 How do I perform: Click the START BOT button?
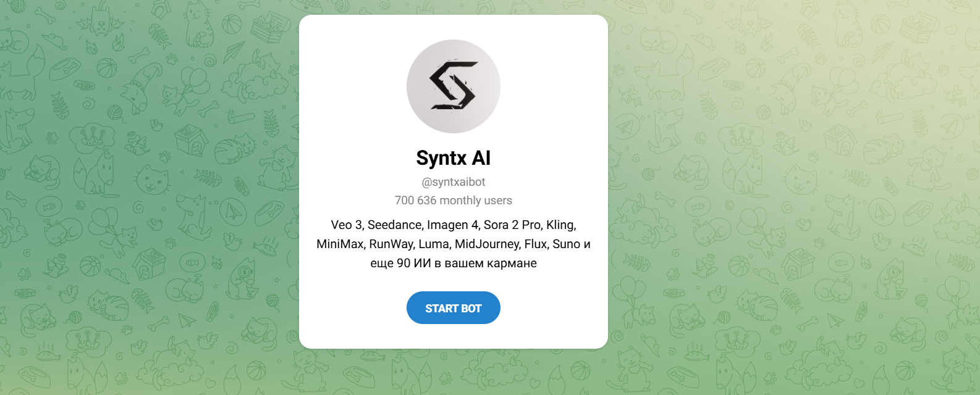click(x=453, y=308)
